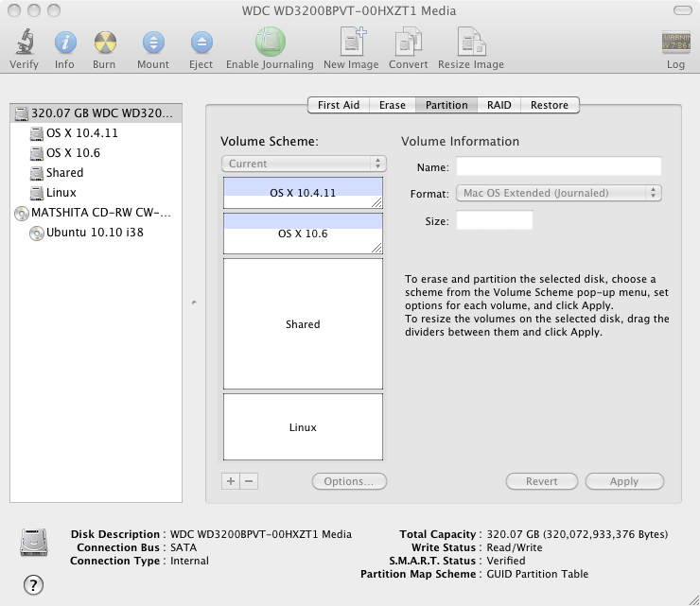
Task: Switch to the Erase tab
Action: pyautogui.click(x=393, y=105)
